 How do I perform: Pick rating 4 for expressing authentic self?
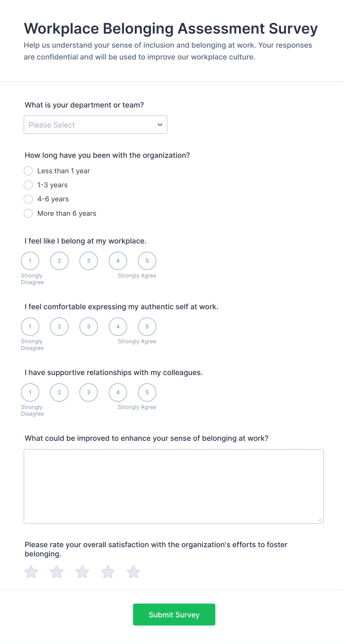click(x=118, y=326)
